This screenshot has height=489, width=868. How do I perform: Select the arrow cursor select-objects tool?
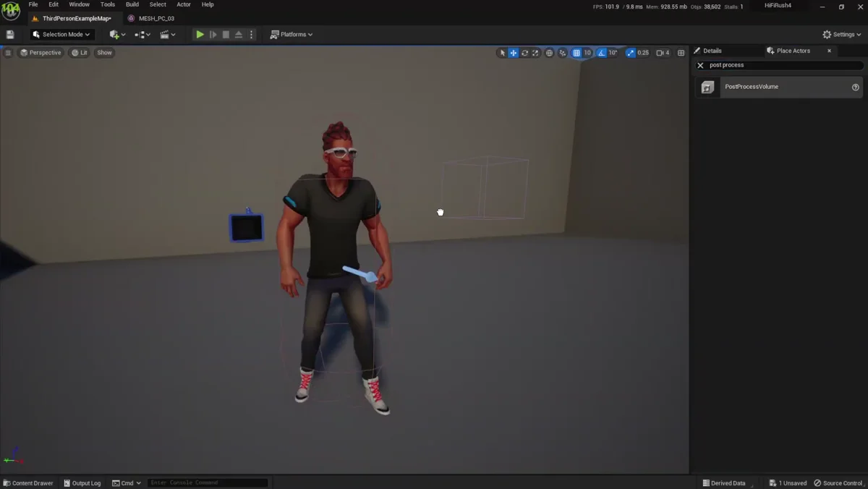[502, 53]
